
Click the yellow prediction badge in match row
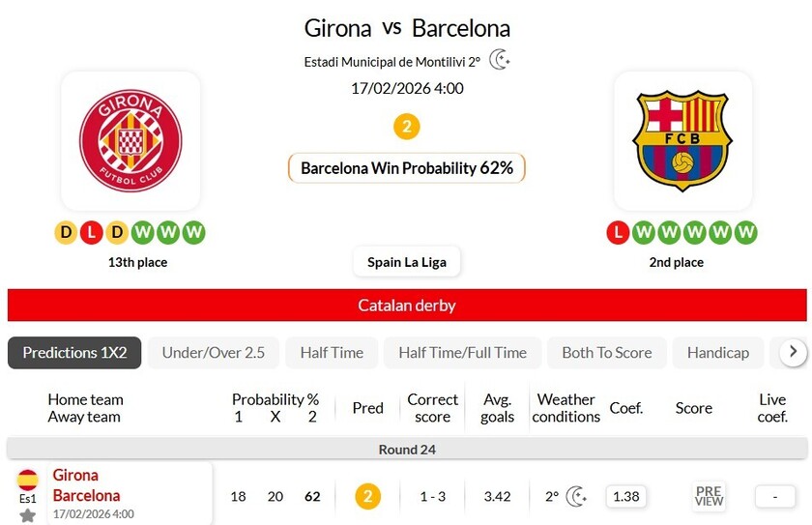[x=367, y=496]
